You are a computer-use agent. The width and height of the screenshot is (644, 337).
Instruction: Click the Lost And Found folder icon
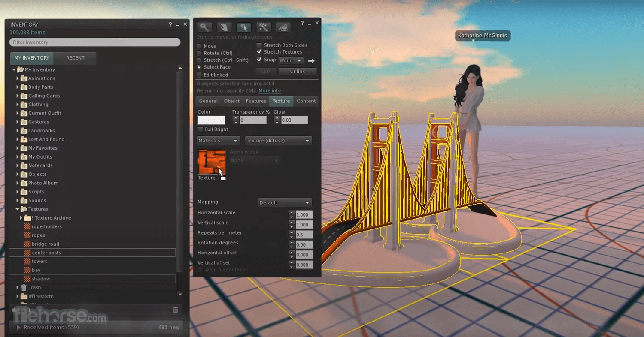24,139
